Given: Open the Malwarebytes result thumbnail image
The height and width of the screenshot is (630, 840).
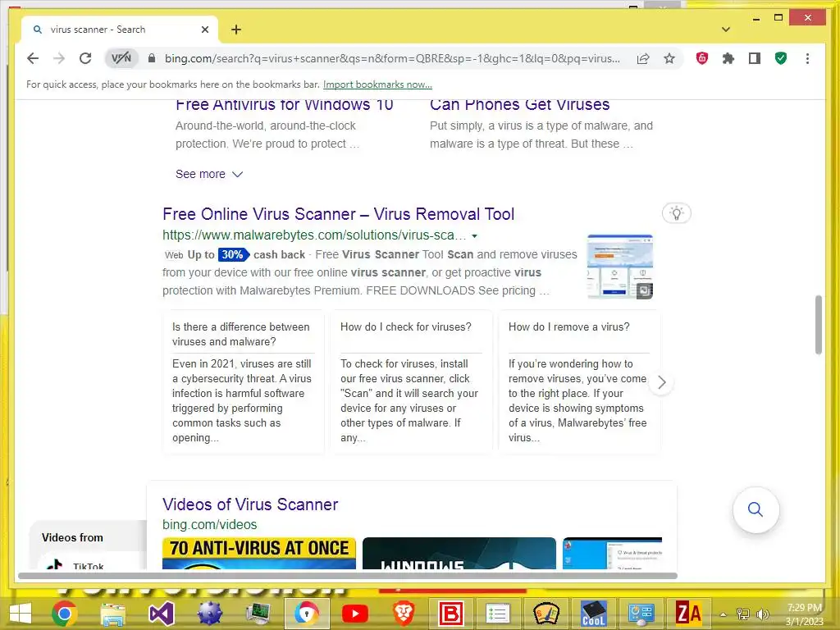Looking at the screenshot, I should 620,267.
